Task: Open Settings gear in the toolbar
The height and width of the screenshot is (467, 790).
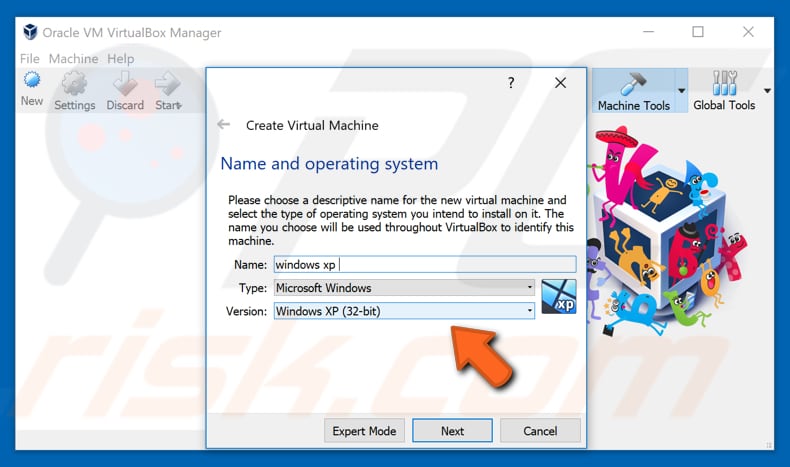Action: (75, 83)
